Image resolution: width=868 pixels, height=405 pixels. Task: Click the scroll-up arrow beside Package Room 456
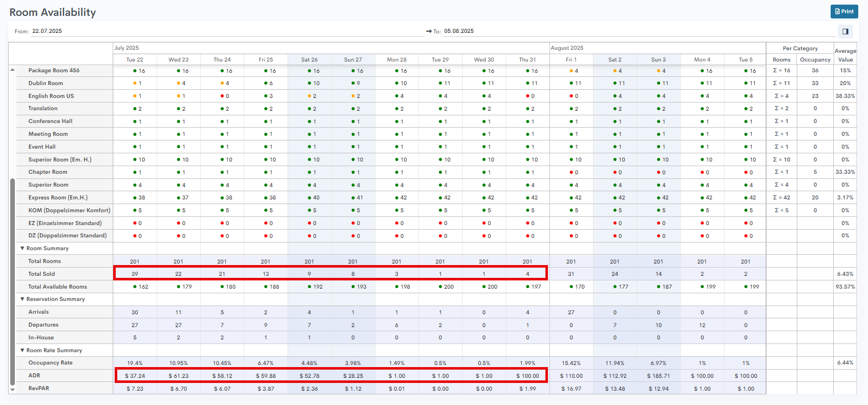(x=12, y=70)
